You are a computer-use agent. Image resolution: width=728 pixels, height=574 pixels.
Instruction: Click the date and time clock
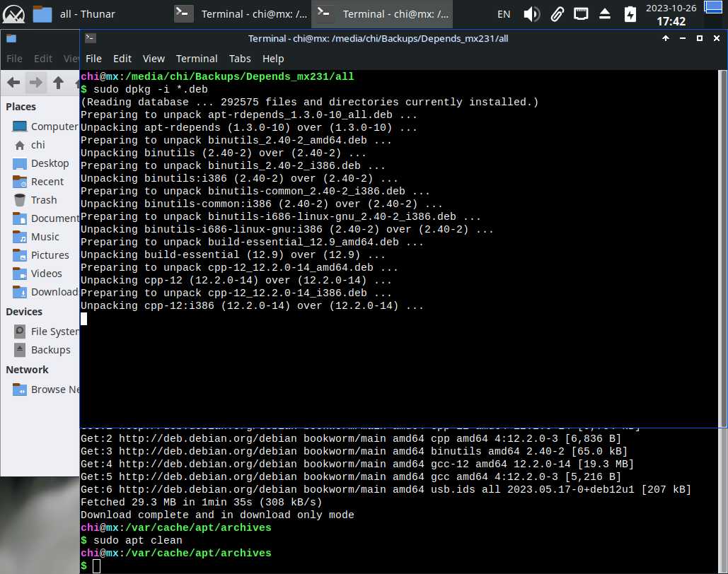pyautogui.click(x=671, y=14)
